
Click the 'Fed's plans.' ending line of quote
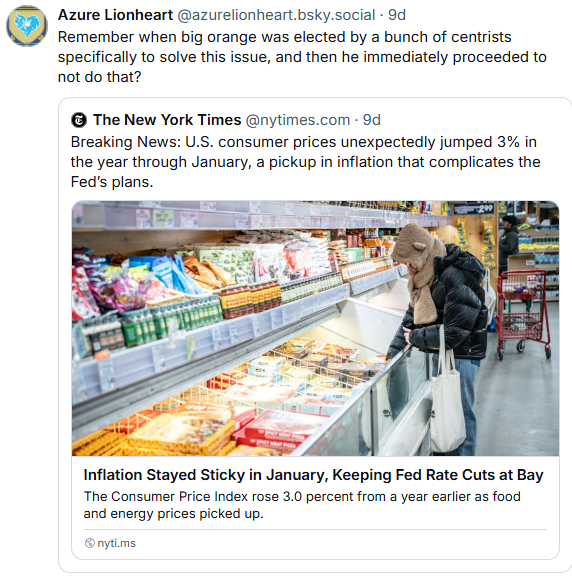click(x=112, y=182)
